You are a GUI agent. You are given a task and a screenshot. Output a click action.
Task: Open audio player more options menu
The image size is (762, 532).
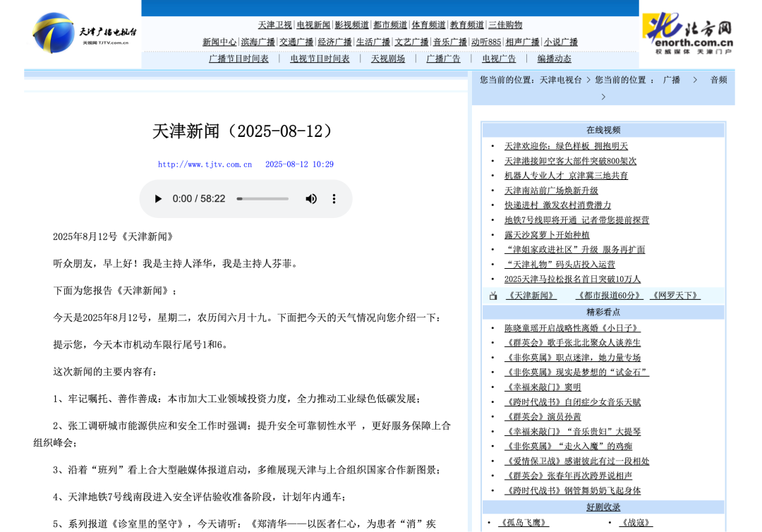point(334,199)
